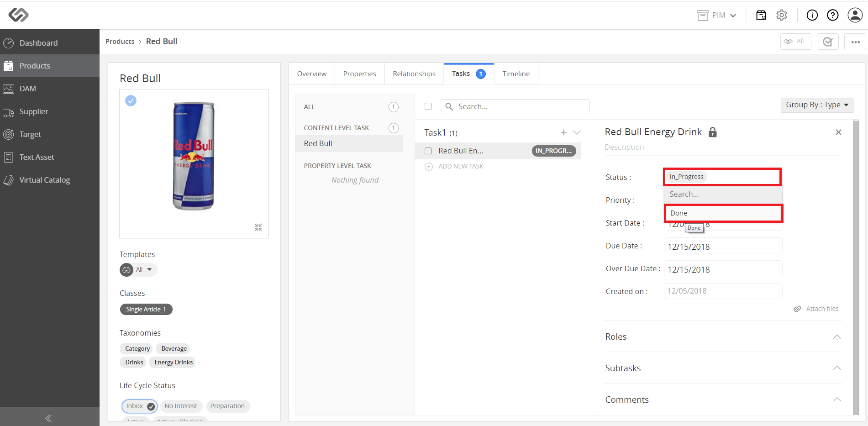Viewport: 868px width, 426px height.
Task: Click the Attach files paperclip icon
Action: pos(797,309)
